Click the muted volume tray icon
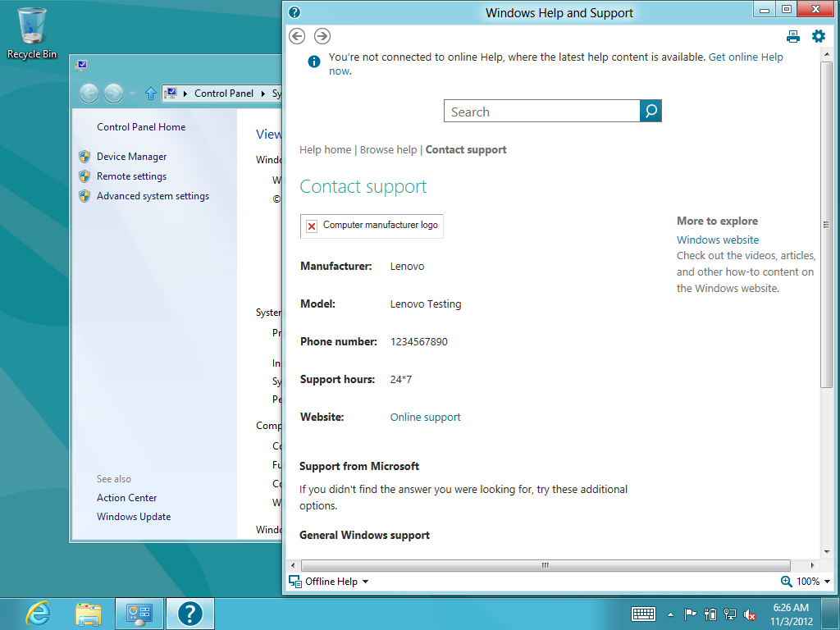 750,614
